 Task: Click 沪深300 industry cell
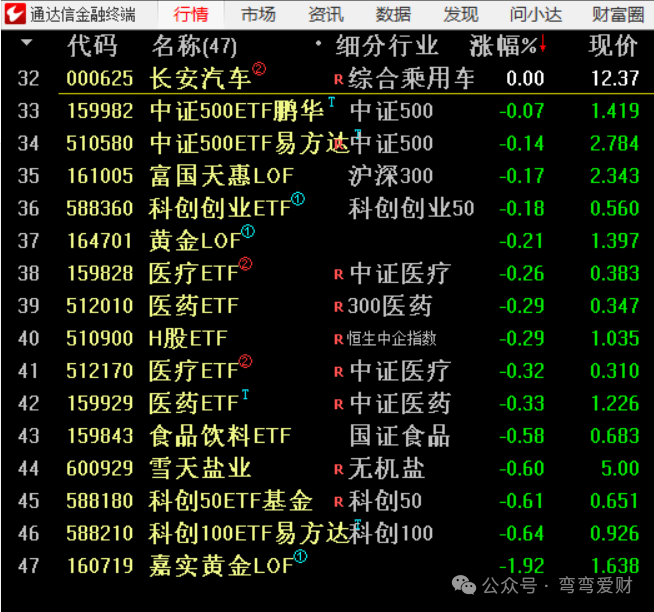(x=391, y=176)
